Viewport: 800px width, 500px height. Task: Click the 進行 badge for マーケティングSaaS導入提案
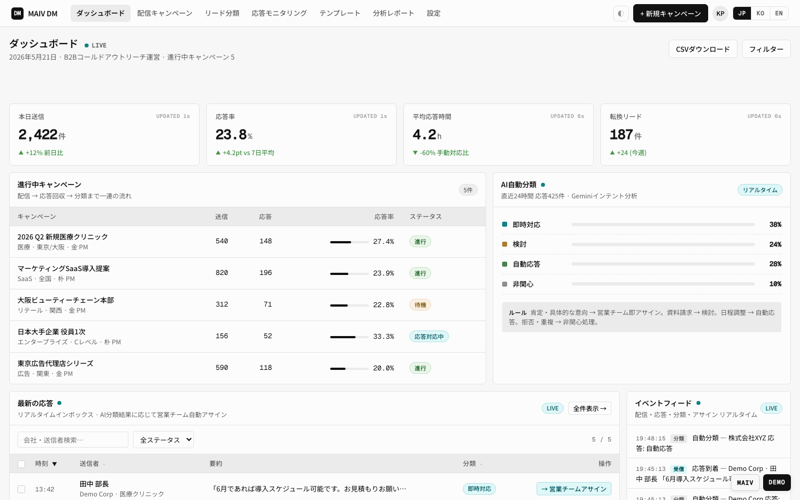(x=420, y=273)
